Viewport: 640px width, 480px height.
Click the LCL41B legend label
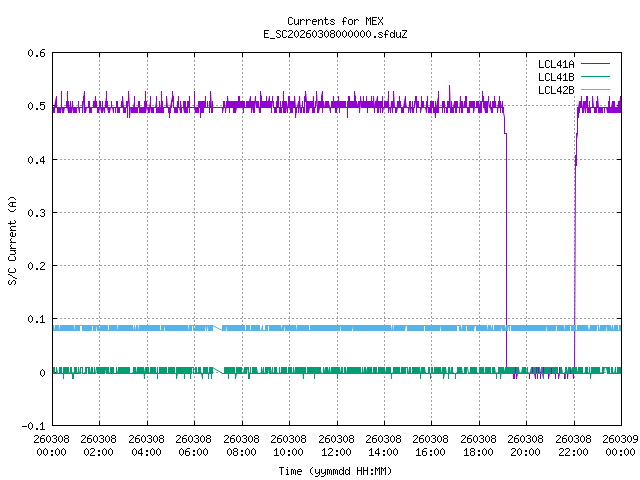click(x=555, y=77)
